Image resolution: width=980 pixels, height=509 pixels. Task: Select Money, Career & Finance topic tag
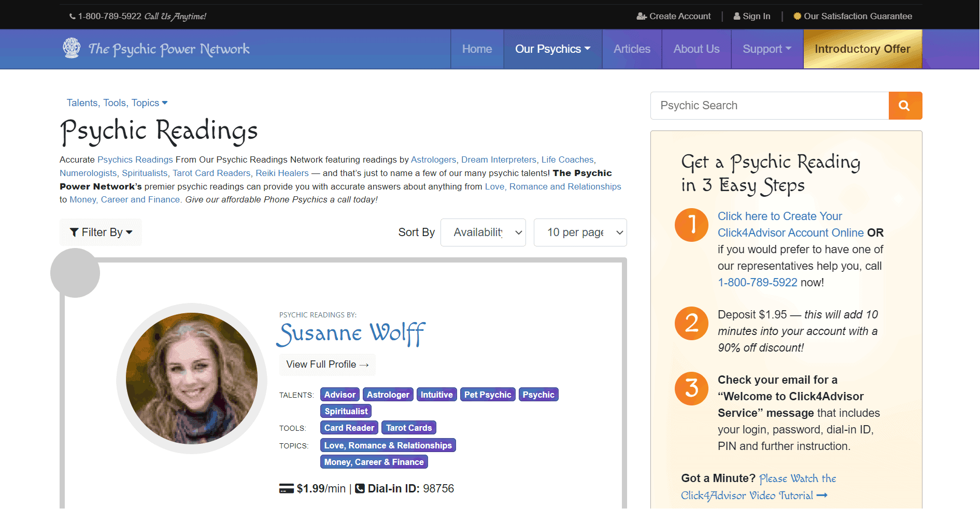(374, 462)
